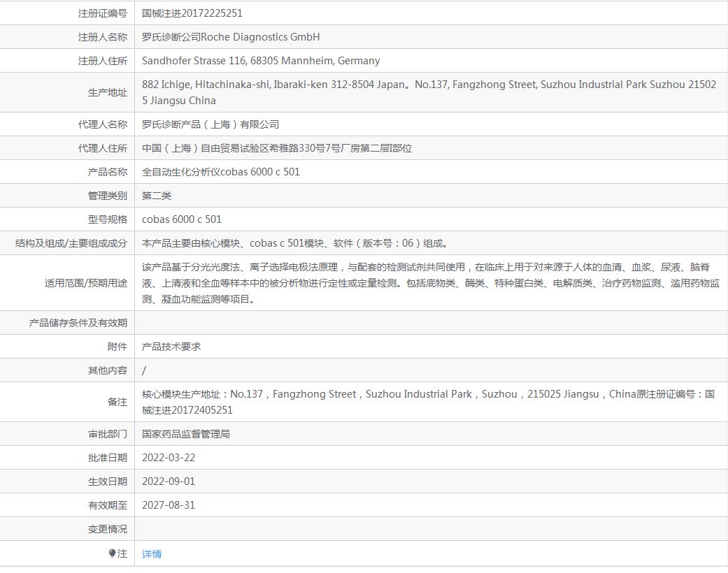
Task: Click the 结构及组成/主要组成成分 label
Action: (x=71, y=243)
